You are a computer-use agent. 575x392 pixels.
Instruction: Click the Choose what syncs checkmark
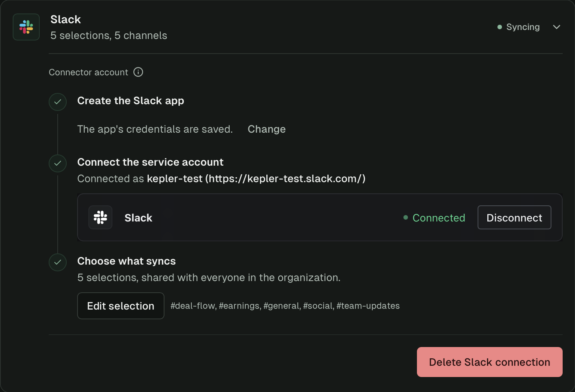tap(58, 262)
